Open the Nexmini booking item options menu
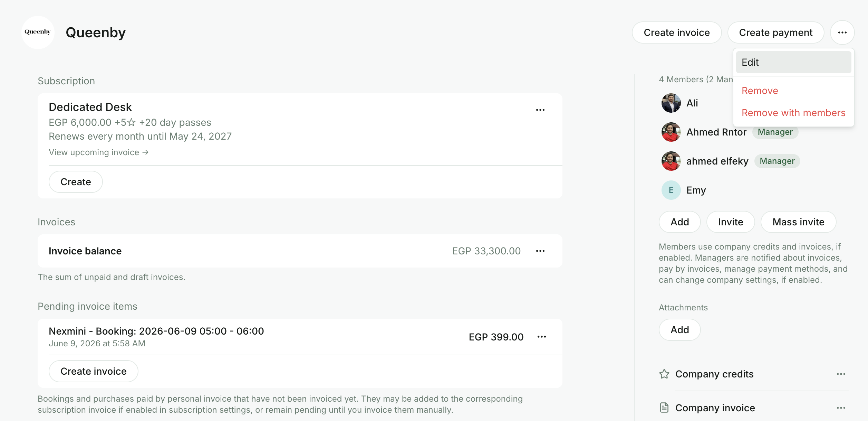The width and height of the screenshot is (868, 421). (x=542, y=337)
